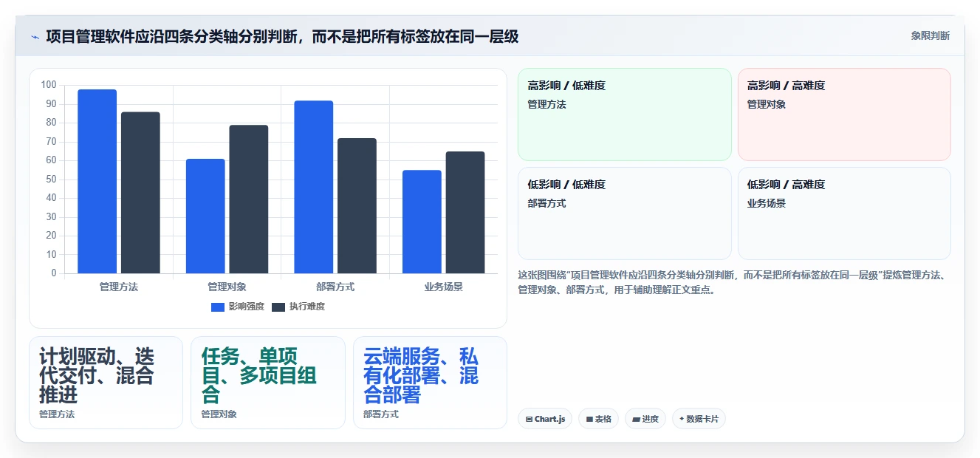Click the dark 部署方式 difficulty bar
This screenshot has width=980, height=458.
point(357,206)
